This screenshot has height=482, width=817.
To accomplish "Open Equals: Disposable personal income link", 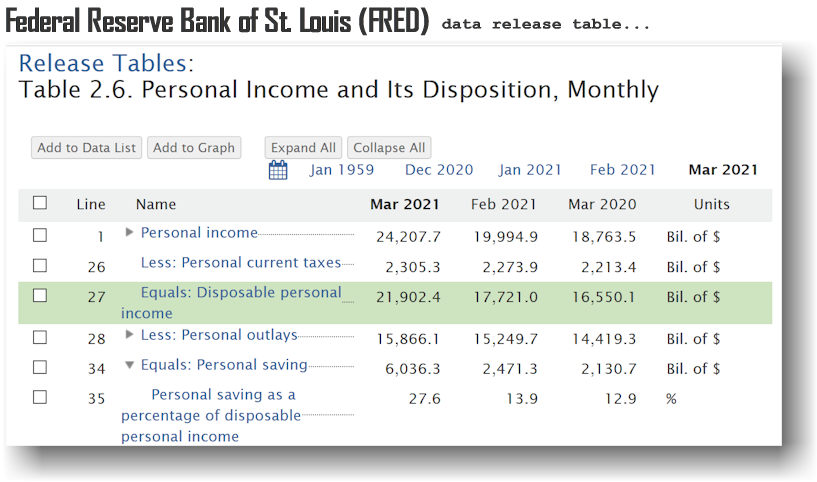I will pos(231,303).
